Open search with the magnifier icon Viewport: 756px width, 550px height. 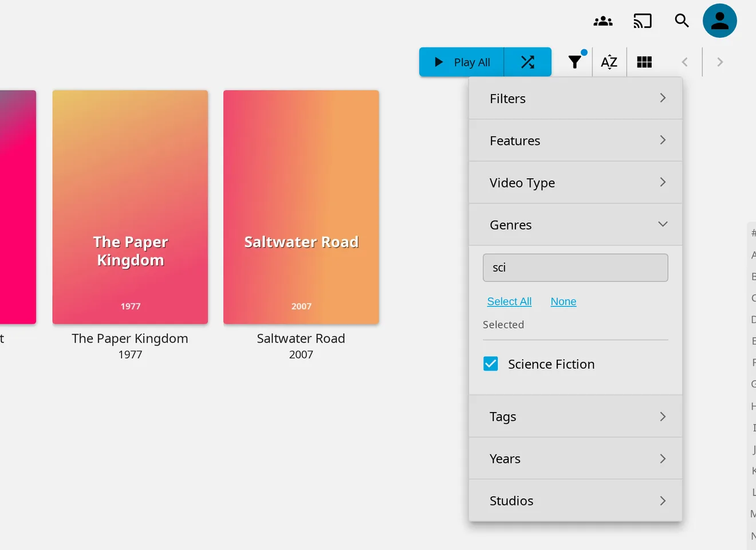682,21
